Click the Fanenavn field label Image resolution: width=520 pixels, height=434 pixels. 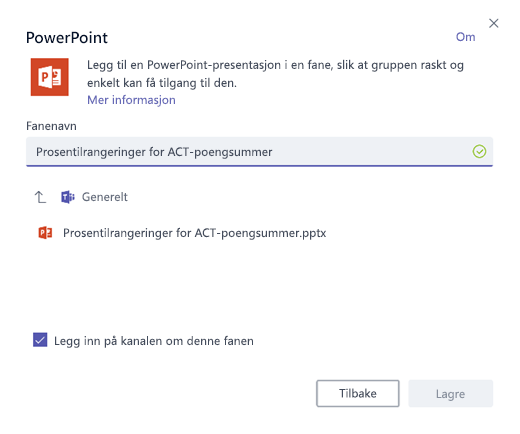(51, 126)
